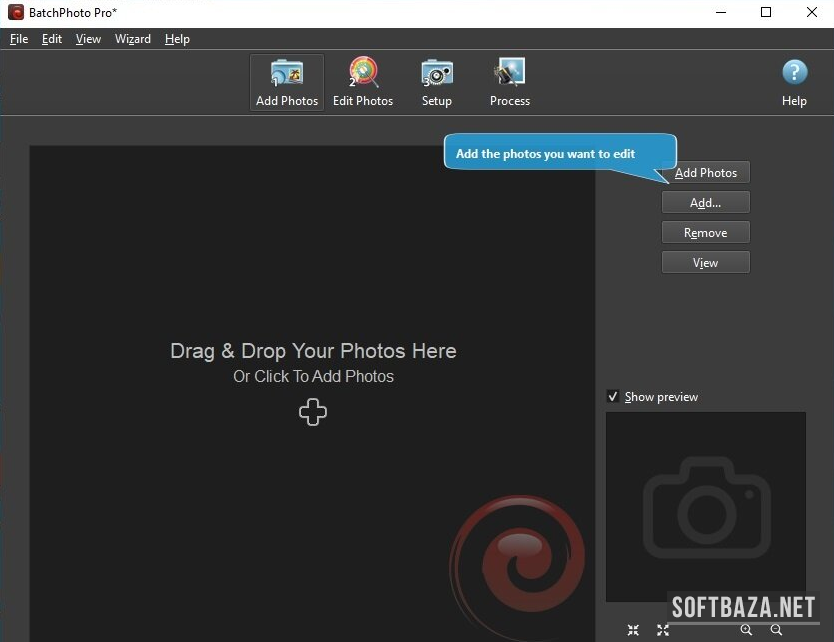Click the View button in side panel

(x=705, y=263)
